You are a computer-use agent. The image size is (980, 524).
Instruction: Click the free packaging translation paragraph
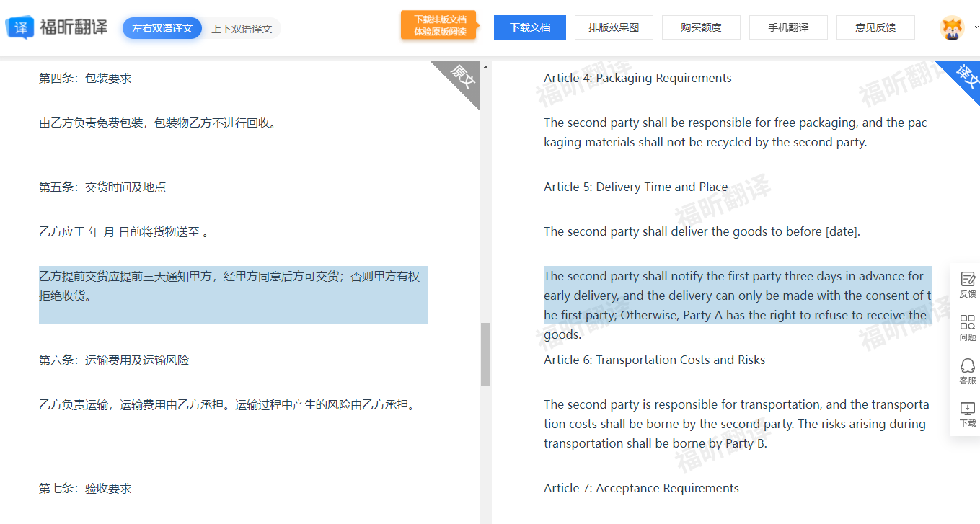pyautogui.click(x=736, y=133)
